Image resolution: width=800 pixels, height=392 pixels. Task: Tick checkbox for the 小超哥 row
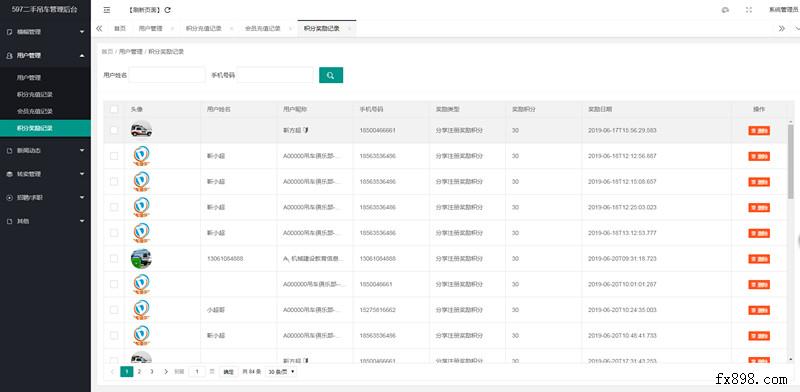coord(114,310)
